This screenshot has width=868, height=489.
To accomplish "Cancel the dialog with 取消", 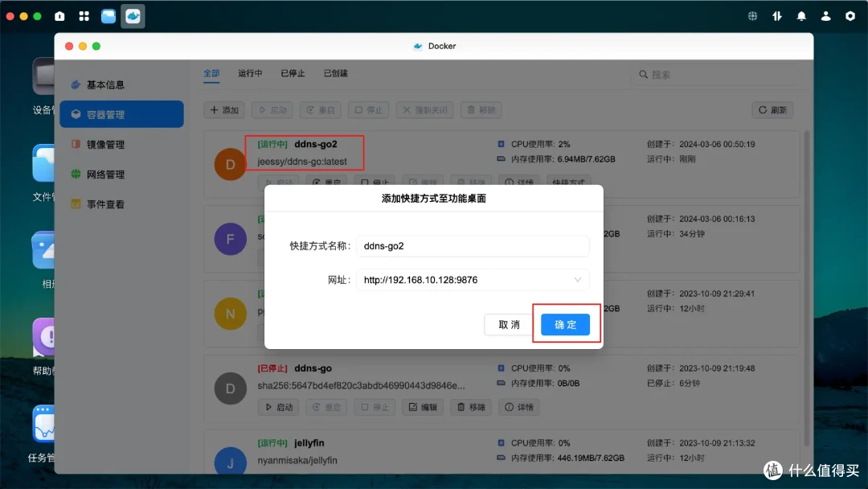I will point(509,324).
